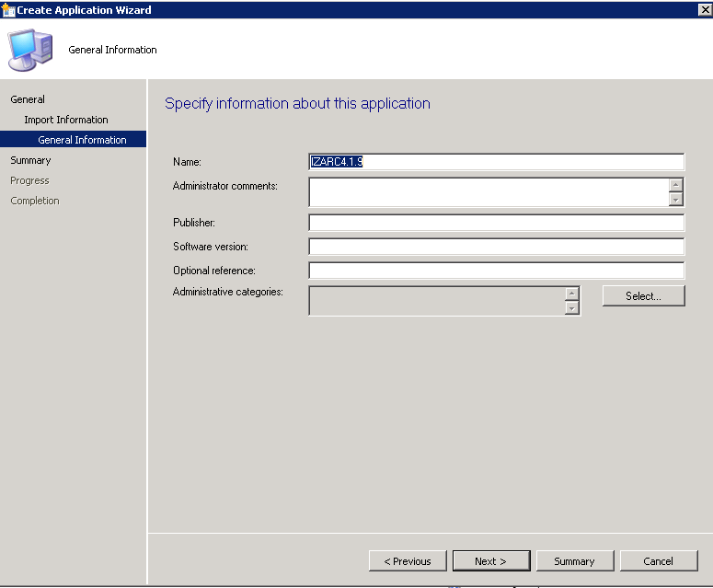Click the computer icon beside General Information header
The height and width of the screenshot is (588, 713).
(x=30, y=50)
